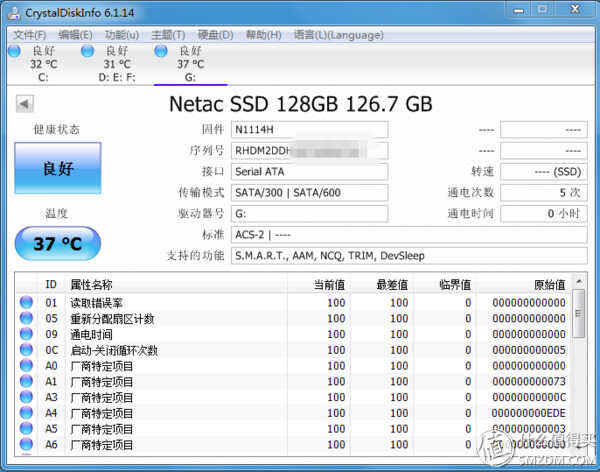Click the ACS-2 standard field
Viewport: 600px width, 472px height.
pyautogui.click(x=409, y=235)
